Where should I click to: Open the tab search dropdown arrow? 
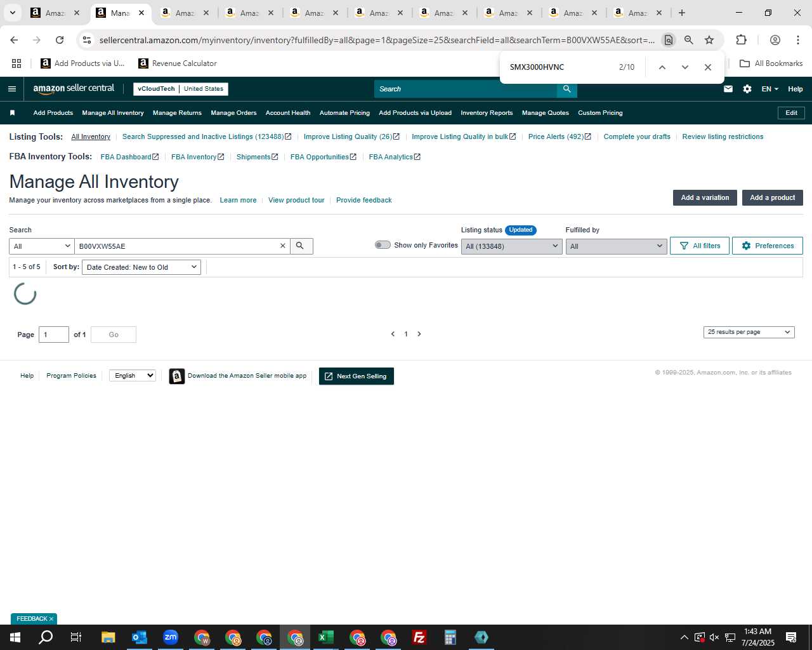point(12,13)
